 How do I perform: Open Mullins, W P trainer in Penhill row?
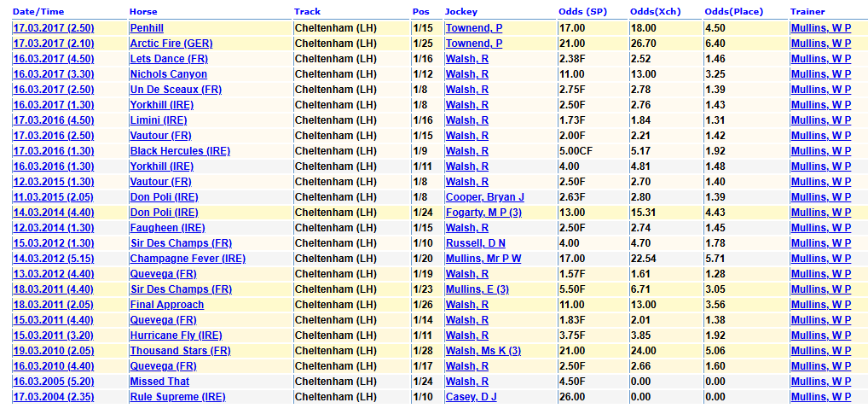click(x=821, y=27)
